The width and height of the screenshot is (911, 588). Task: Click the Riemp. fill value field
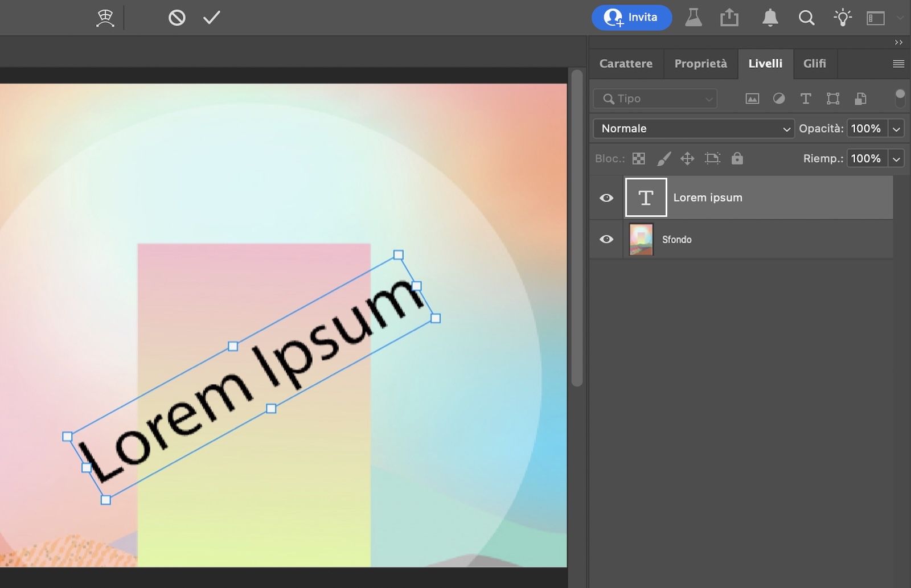coord(867,158)
